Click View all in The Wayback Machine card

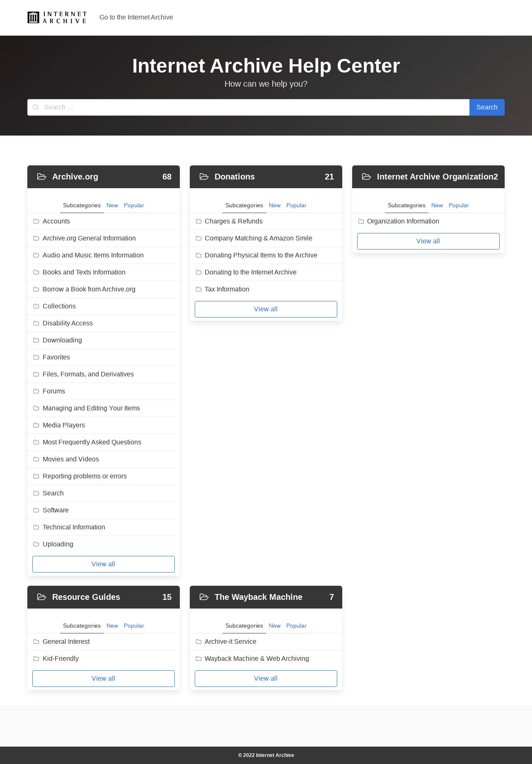tap(266, 679)
